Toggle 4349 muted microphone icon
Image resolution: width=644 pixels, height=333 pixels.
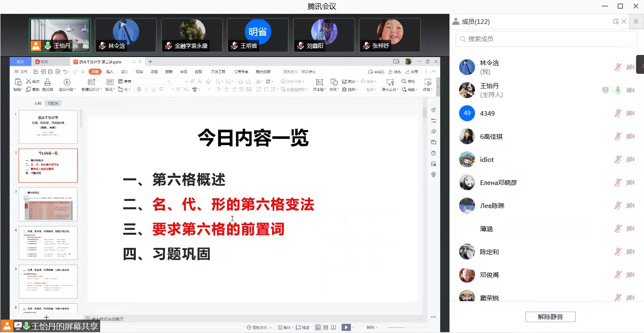618,113
